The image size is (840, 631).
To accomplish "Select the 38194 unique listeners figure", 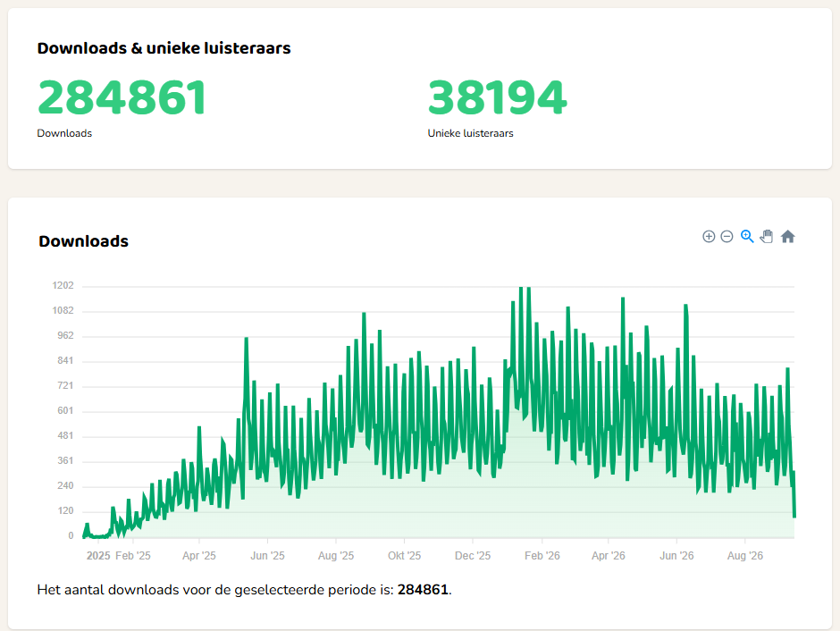I will click(497, 97).
